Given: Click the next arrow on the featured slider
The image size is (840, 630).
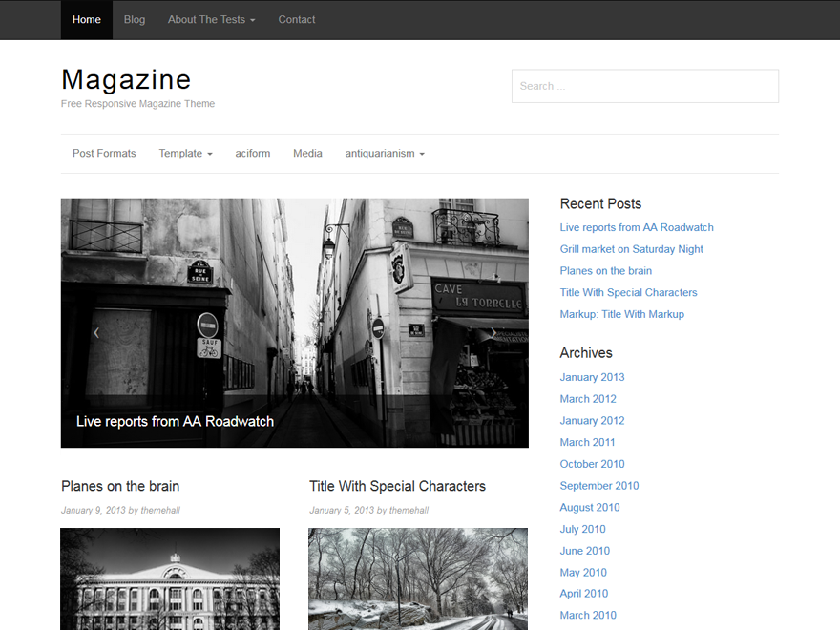Looking at the screenshot, I should tap(493, 332).
